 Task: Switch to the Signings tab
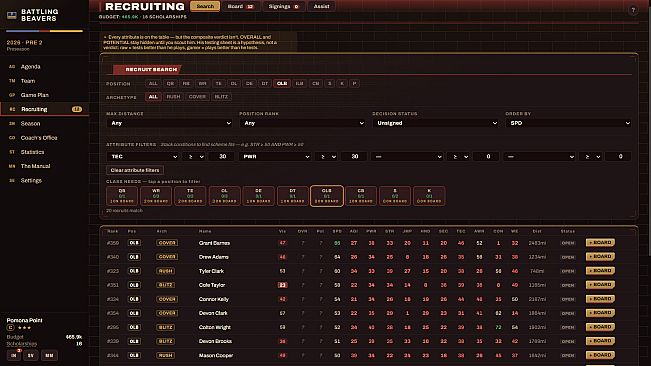tap(284, 6)
